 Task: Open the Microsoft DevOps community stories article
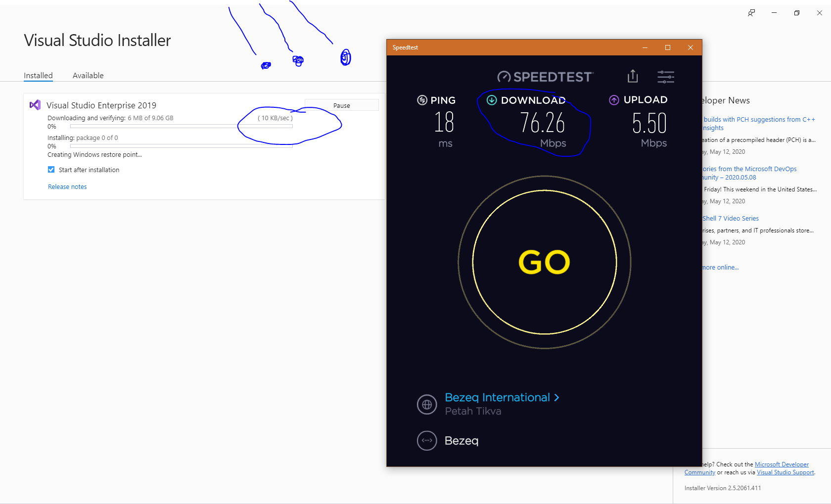[749, 173]
